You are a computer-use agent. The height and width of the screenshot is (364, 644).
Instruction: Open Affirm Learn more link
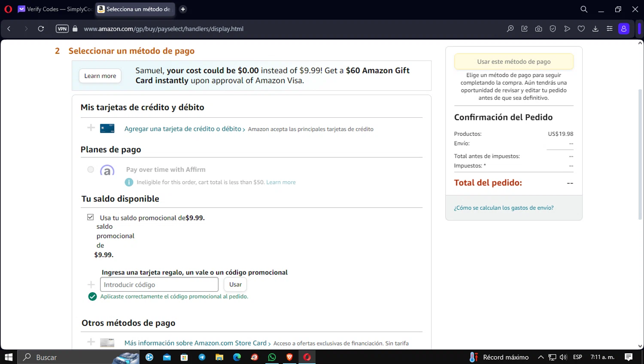(281, 182)
